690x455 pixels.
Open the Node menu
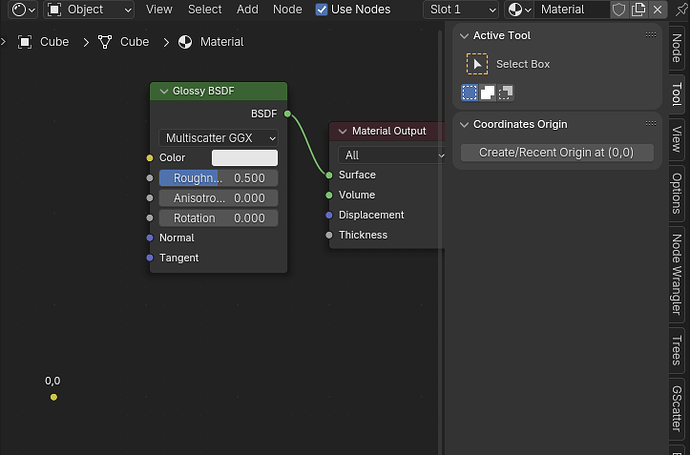point(287,9)
